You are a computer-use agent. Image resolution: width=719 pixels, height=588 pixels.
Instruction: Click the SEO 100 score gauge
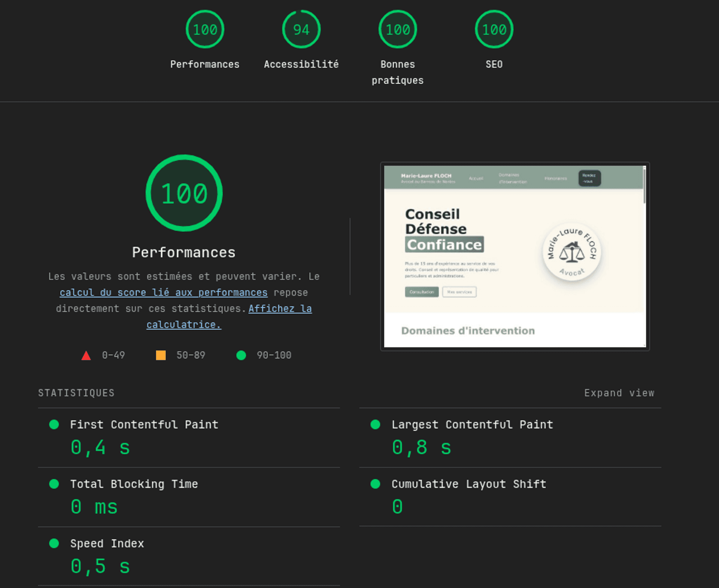click(x=494, y=29)
